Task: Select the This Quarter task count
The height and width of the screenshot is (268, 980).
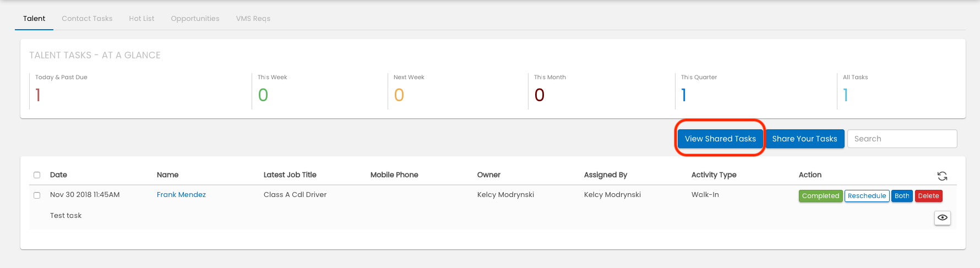Action: [x=684, y=95]
